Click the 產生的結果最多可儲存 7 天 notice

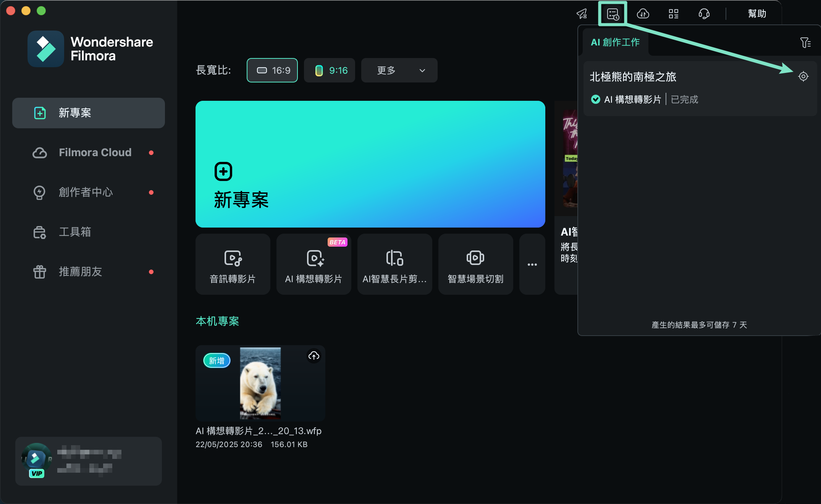[699, 325]
